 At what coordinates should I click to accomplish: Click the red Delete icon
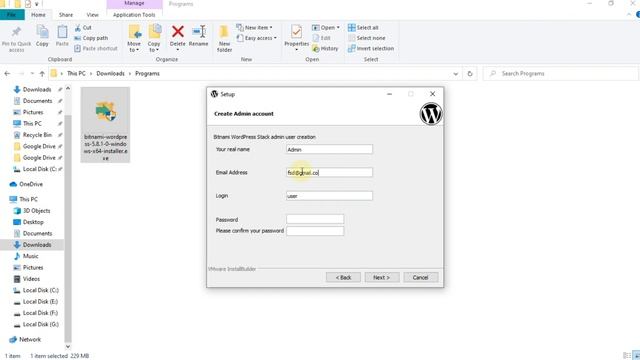(178, 31)
